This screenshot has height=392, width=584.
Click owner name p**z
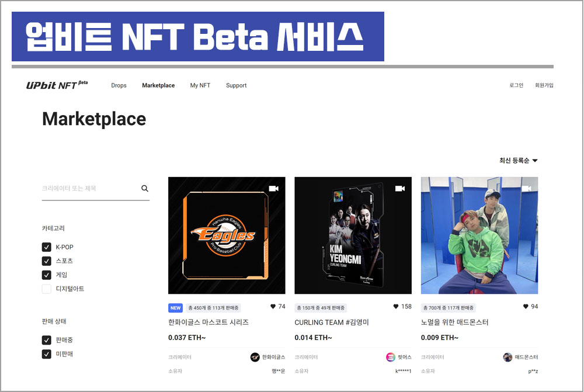pos(533,371)
